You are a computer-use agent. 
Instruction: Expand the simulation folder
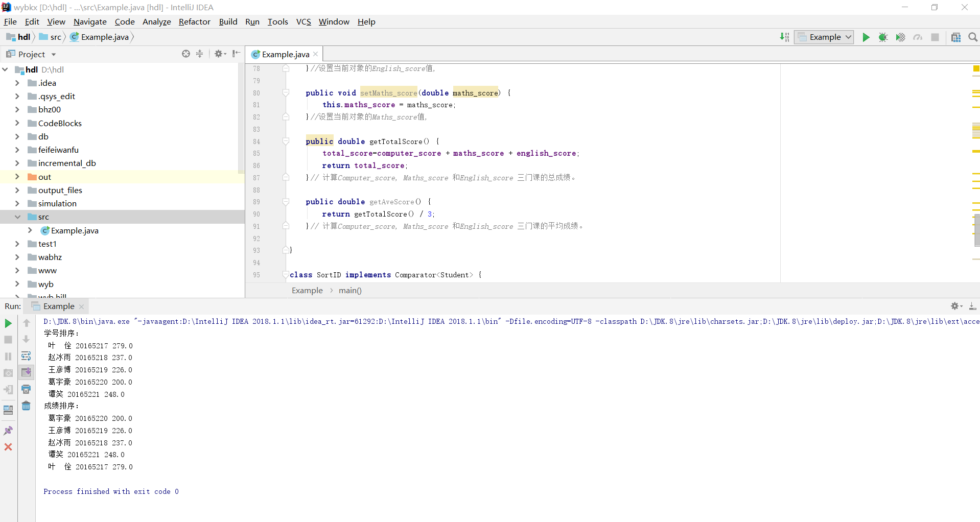[x=17, y=203]
